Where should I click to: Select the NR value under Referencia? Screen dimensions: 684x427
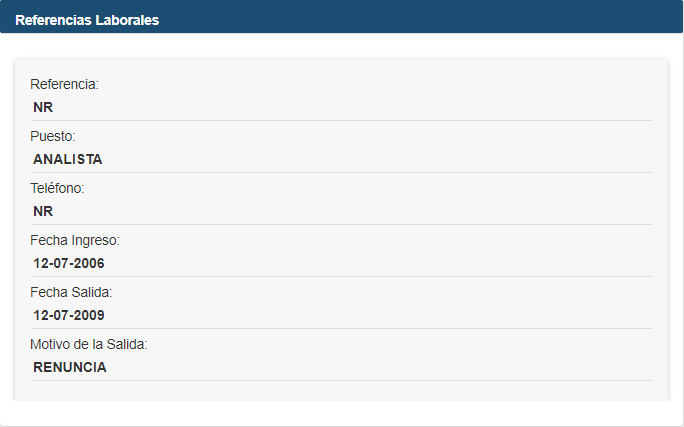point(43,107)
